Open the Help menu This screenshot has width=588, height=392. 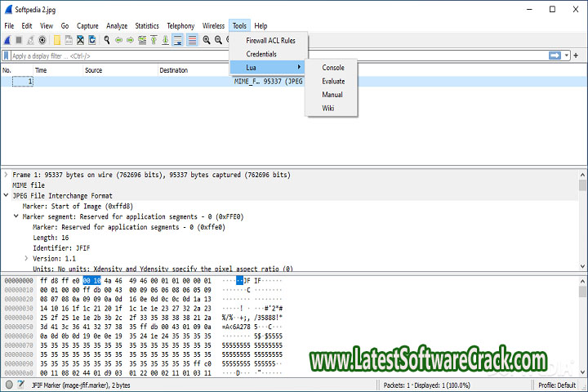click(x=261, y=26)
